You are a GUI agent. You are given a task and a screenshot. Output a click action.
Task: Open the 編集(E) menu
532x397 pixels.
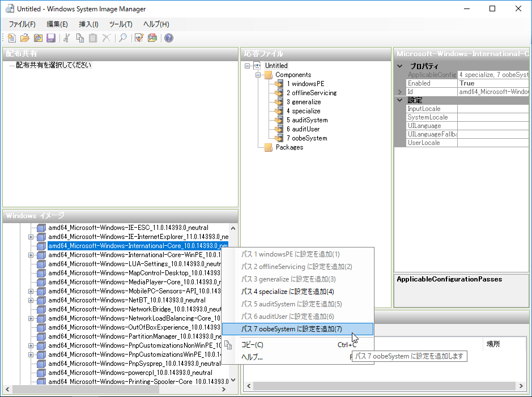pos(57,24)
